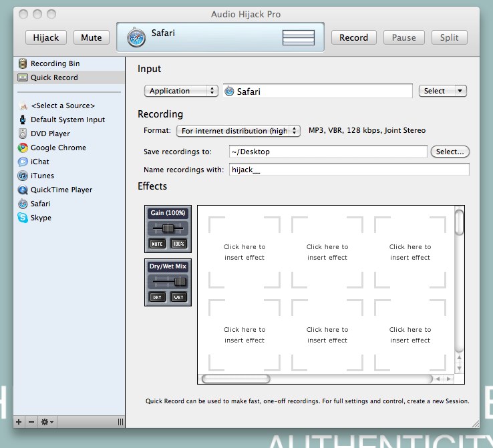Click effects scroll right arrow
This screenshot has width=493, height=448.
click(x=449, y=379)
